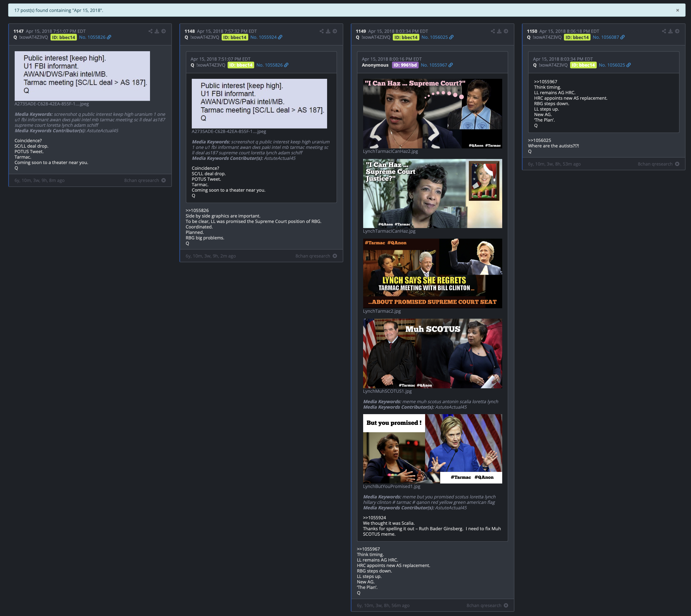Viewport: 691px width, 616px height.
Task: Click the chain icon beside No. 1055967 in the Anonymous quoted post
Action: click(x=451, y=65)
